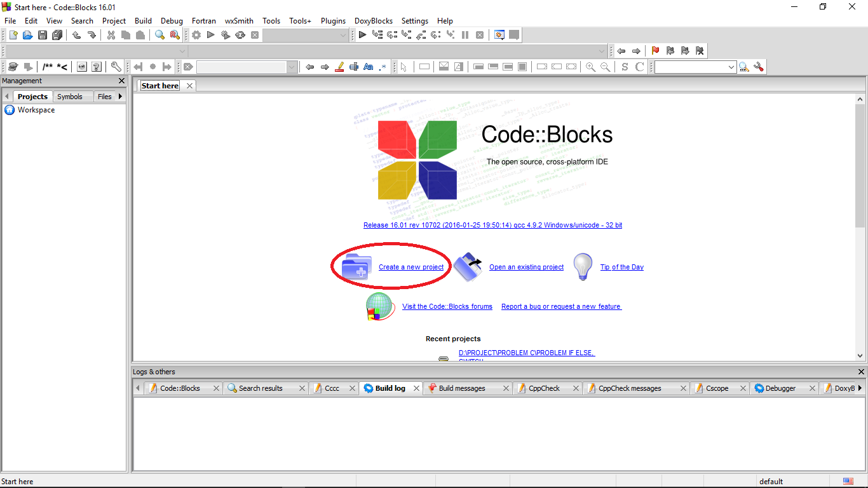This screenshot has height=488, width=868.
Task: Click the Open file folder icon
Action: [27, 35]
